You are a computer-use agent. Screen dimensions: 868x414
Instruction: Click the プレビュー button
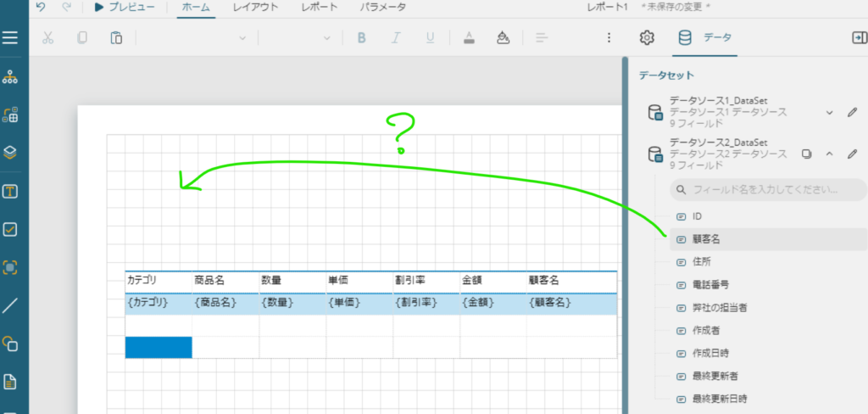point(124,7)
